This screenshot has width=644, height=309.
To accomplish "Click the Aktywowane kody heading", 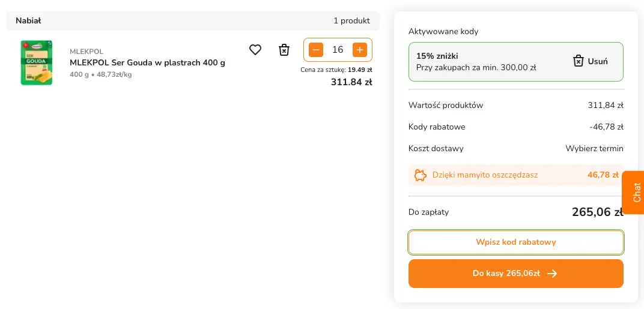I will click(443, 31).
